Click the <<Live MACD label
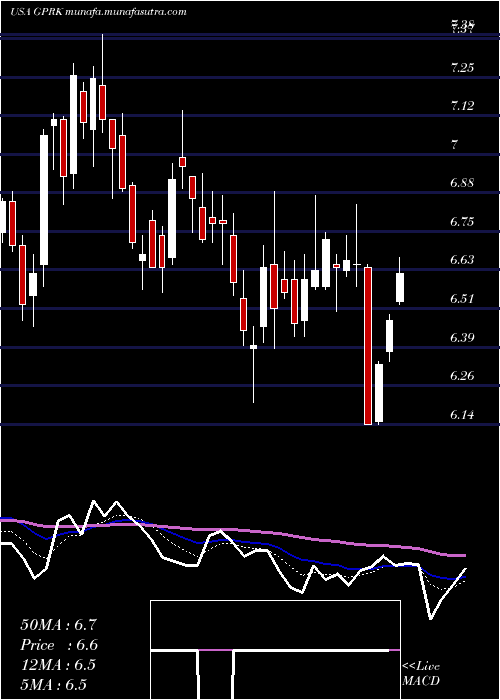 point(421,674)
